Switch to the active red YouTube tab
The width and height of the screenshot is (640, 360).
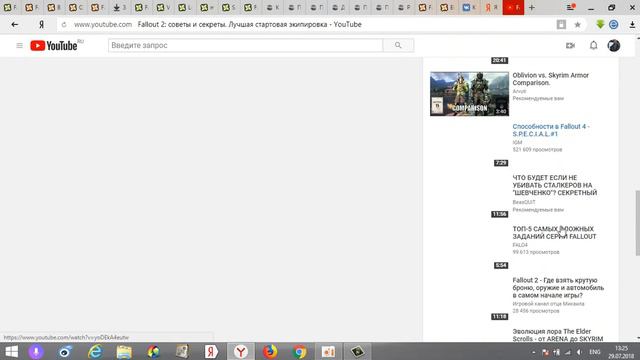(x=513, y=7)
